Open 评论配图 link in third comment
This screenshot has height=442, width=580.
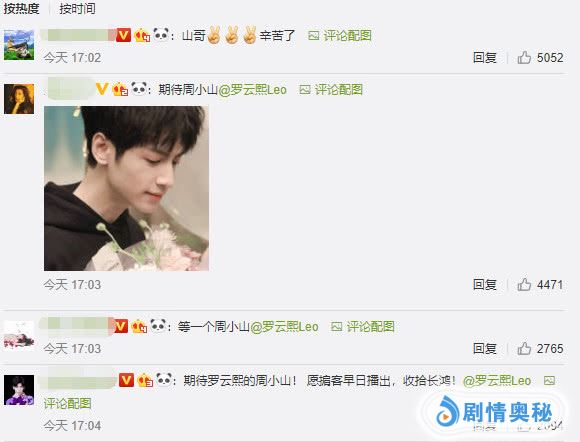point(363,327)
